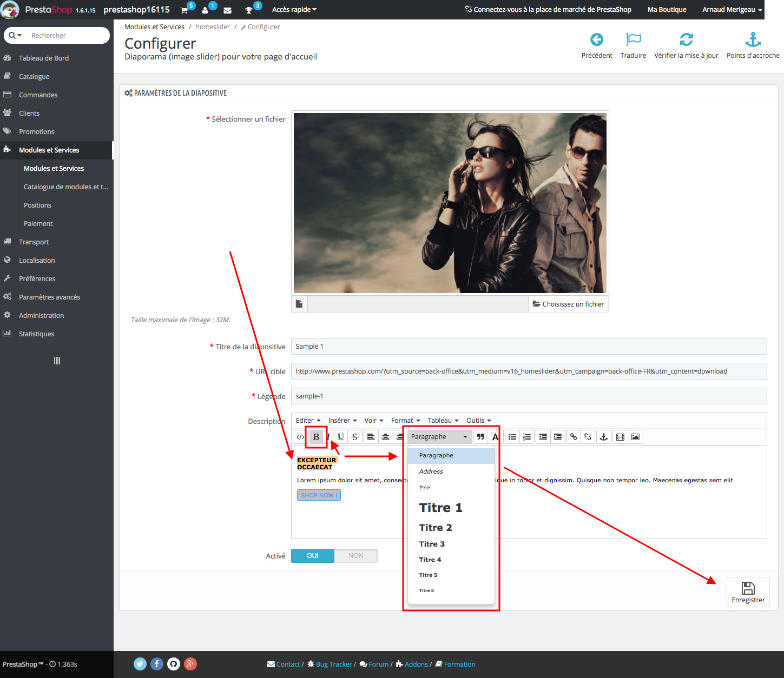Image resolution: width=784 pixels, height=678 pixels.
Task: Open the Format menu in the editor
Action: pos(405,420)
